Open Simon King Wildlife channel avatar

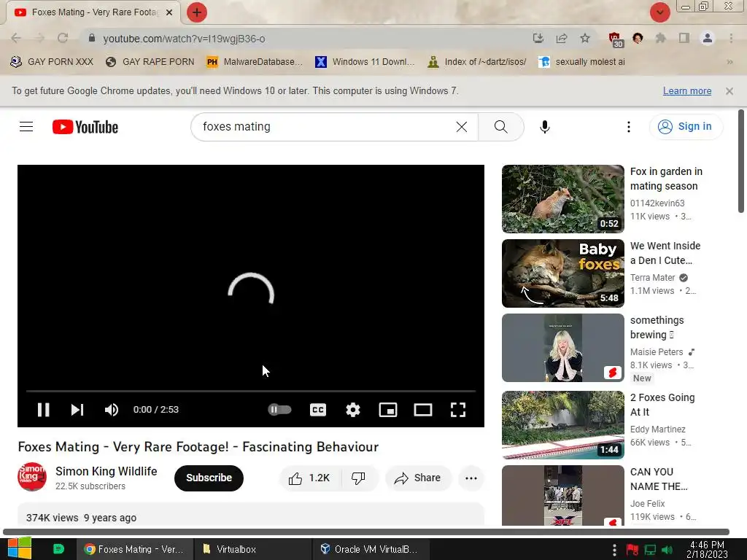(32, 477)
